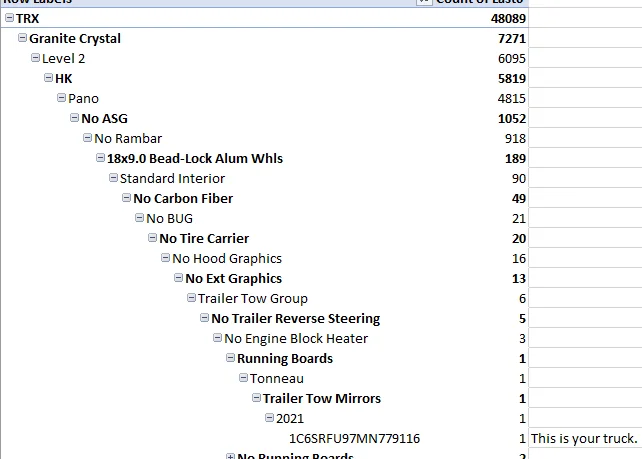The image size is (642, 459).
Task: Select the count value 48089
Action: coord(508,18)
